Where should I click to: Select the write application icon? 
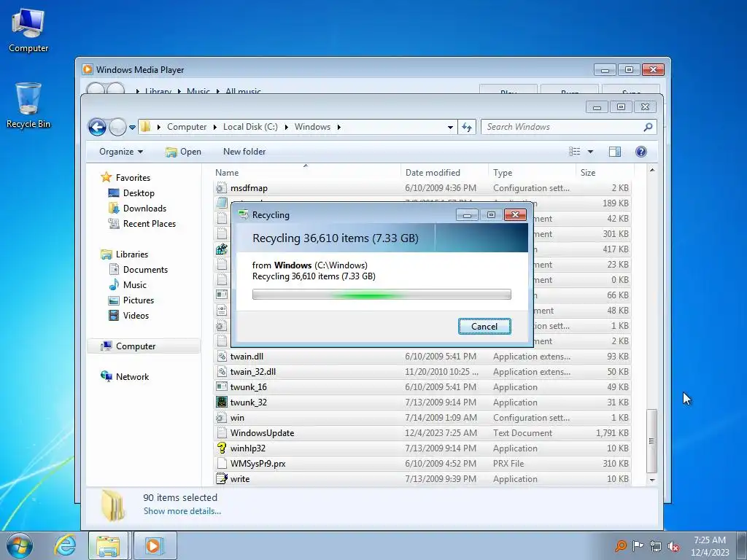pyautogui.click(x=222, y=478)
